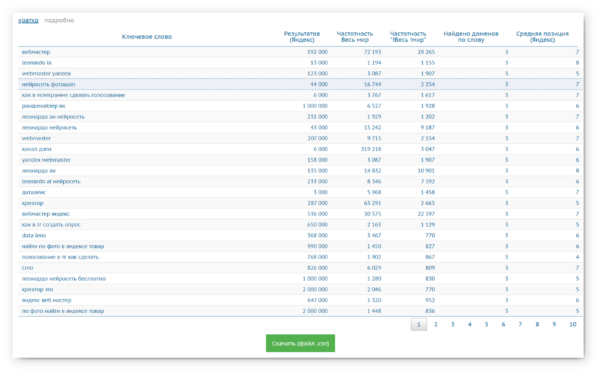Go to results page 9
600x374 pixels.
[x=554, y=324]
